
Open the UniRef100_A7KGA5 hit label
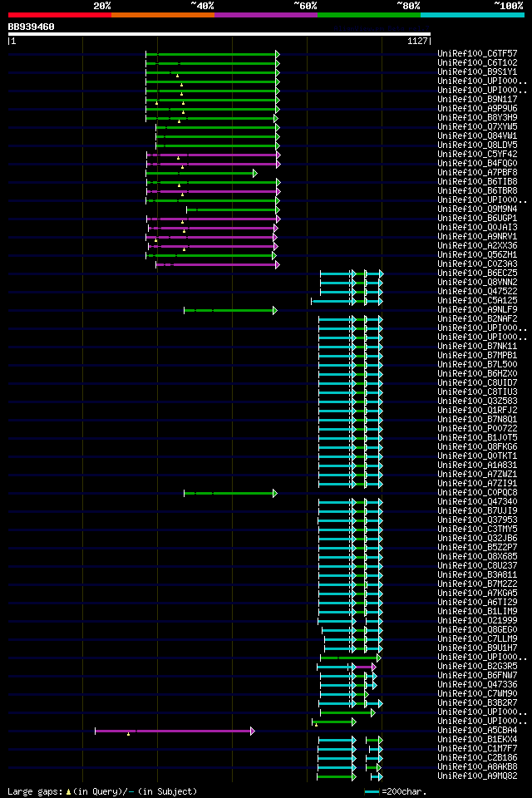pyautogui.click(x=477, y=594)
